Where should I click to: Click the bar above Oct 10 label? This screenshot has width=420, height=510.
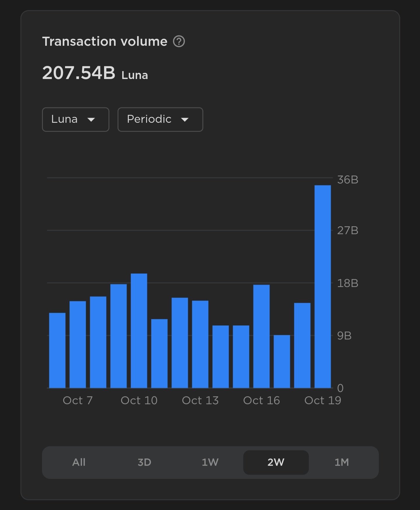(139, 331)
